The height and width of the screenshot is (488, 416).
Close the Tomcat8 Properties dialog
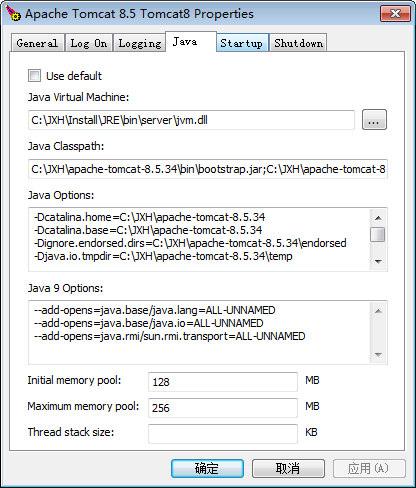395,14
